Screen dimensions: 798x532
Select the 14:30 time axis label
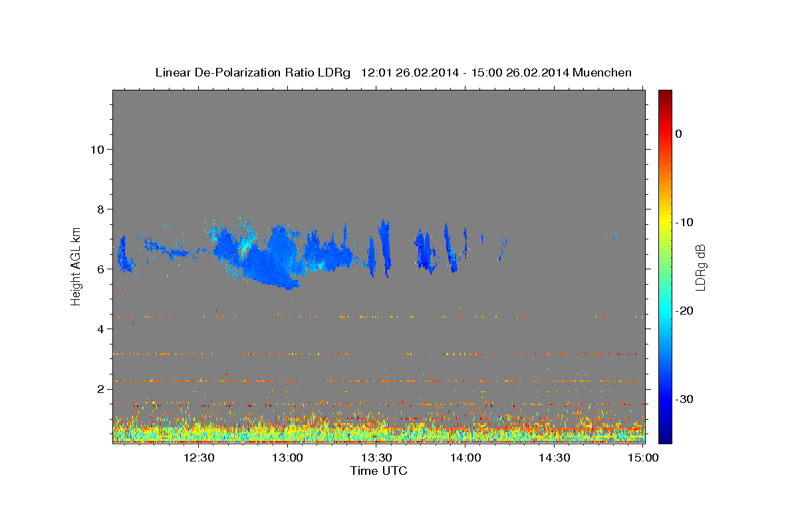click(x=555, y=458)
